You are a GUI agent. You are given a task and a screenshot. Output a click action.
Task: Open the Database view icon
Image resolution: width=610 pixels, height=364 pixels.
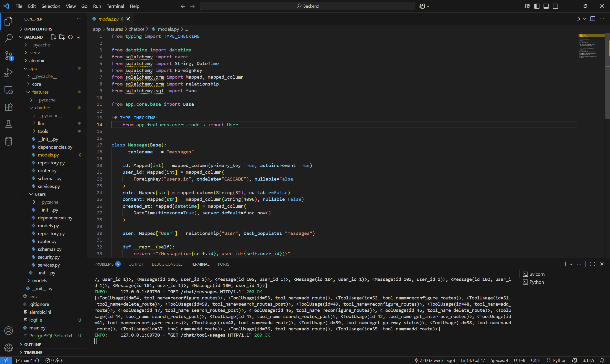point(9,141)
